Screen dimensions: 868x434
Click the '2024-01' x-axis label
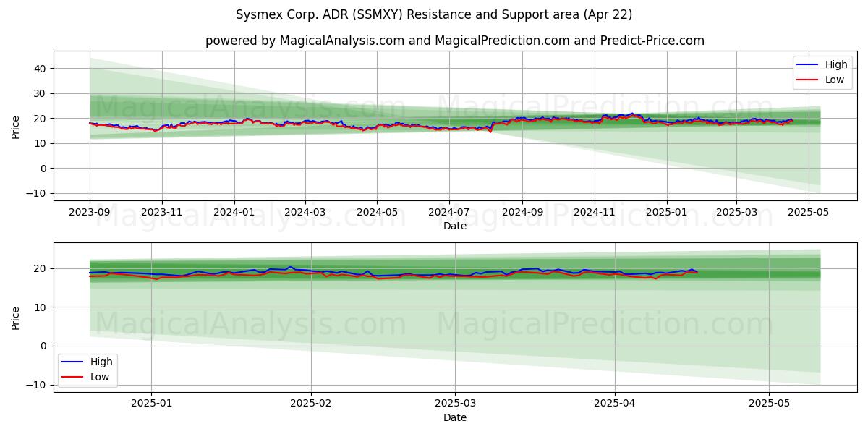click(x=234, y=213)
